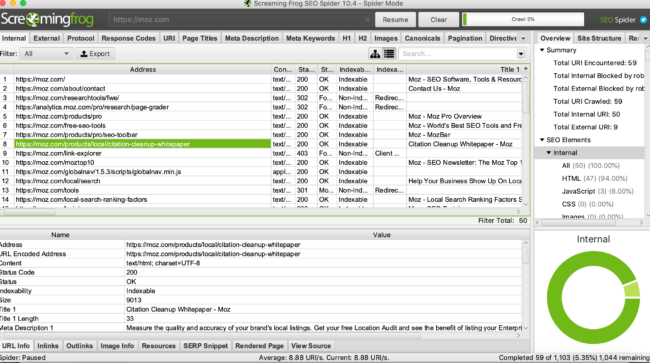Open Rendered Page bottom tab
The image size is (650, 363).
pyautogui.click(x=260, y=346)
